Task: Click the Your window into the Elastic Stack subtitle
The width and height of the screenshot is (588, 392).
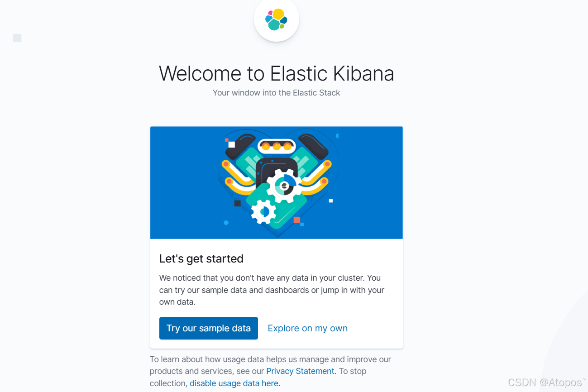Action: (277, 93)
